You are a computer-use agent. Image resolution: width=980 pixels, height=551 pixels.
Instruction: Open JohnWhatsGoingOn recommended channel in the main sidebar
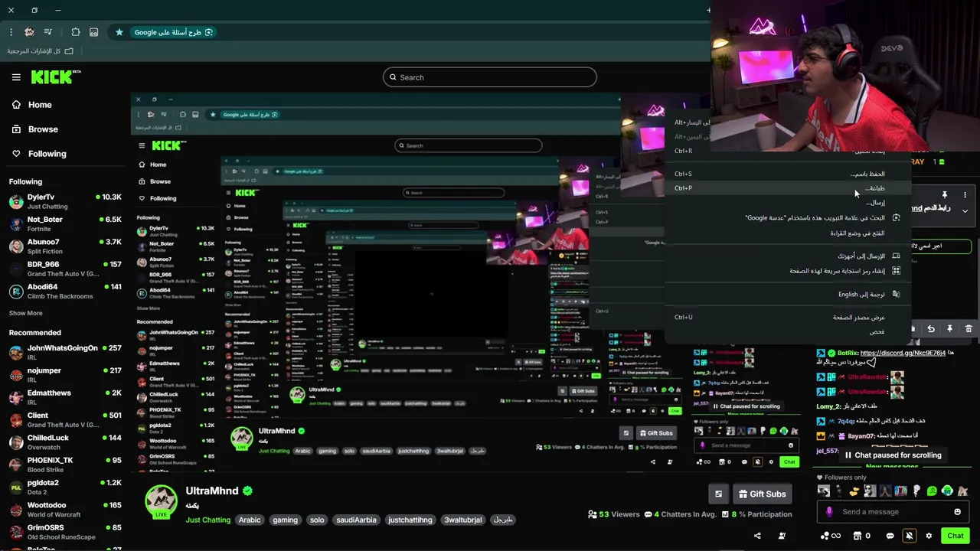tap(65, 352)
